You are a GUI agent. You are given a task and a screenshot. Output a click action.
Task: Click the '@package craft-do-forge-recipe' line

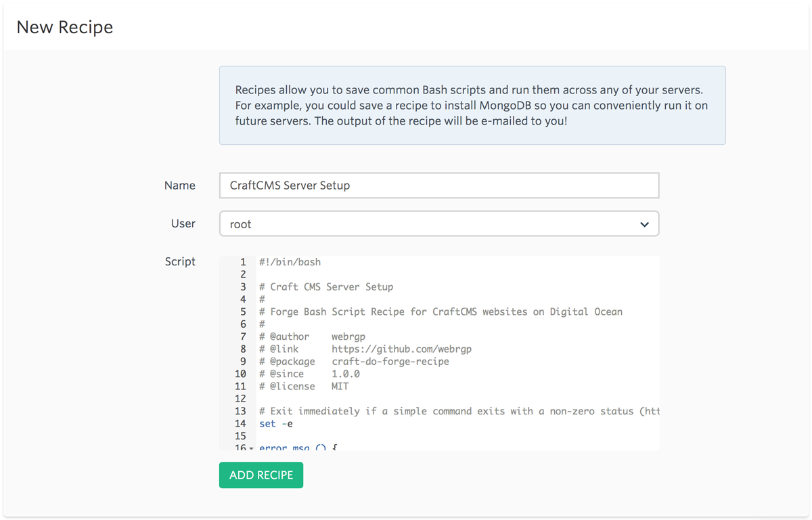354,362
